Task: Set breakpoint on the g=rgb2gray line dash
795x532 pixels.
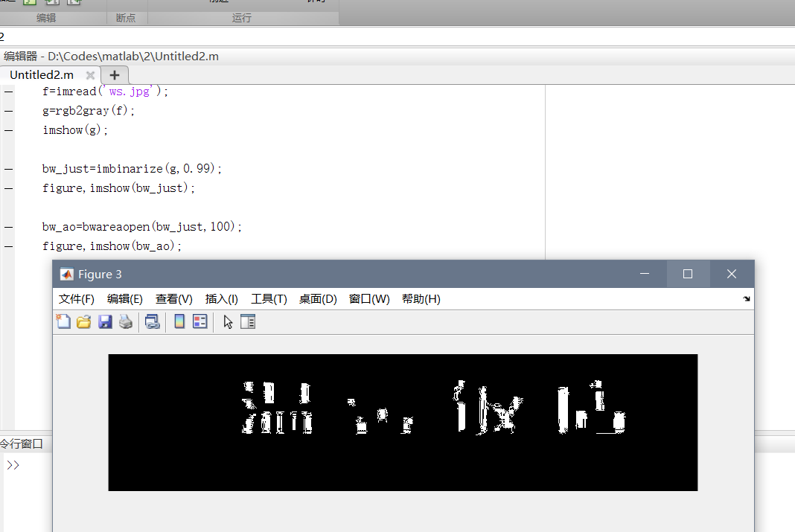Action: pyautogui.click(x=9, y=111)
